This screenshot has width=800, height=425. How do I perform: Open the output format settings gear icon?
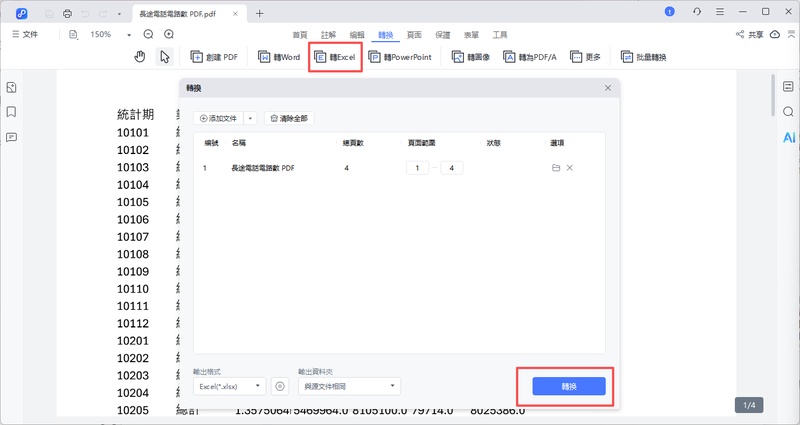[280, 386]
